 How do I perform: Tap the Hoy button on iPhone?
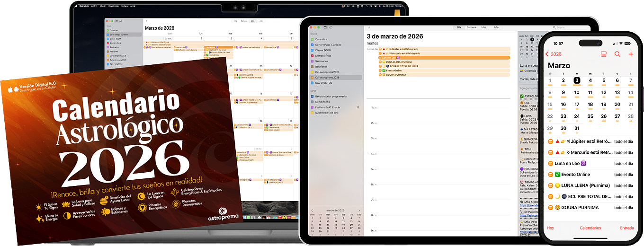pyautogui.click(x=551, y=228)
